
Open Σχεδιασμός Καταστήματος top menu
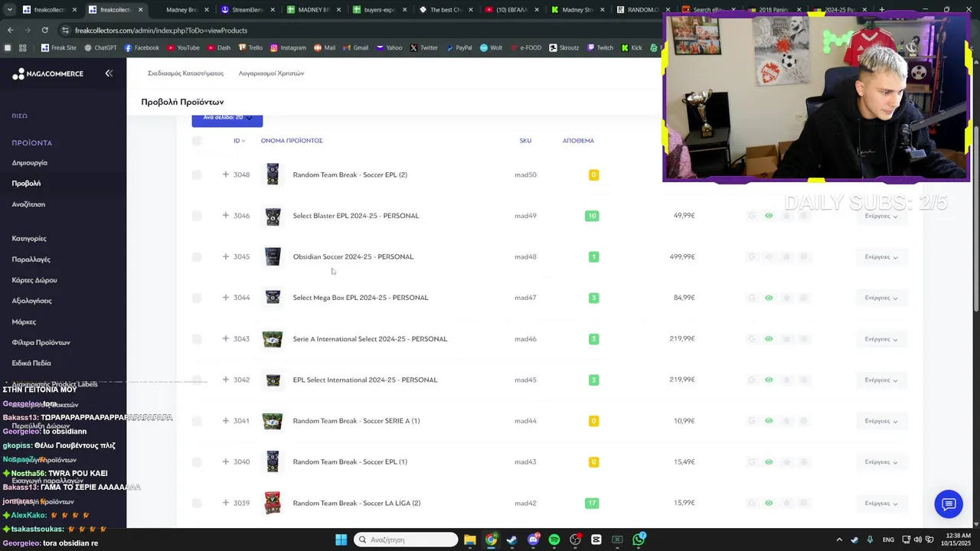[185, 73]
